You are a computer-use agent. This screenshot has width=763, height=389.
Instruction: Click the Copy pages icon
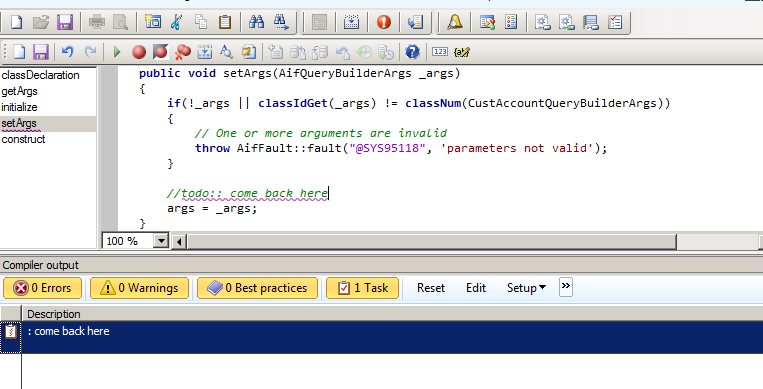coord(200,22)
